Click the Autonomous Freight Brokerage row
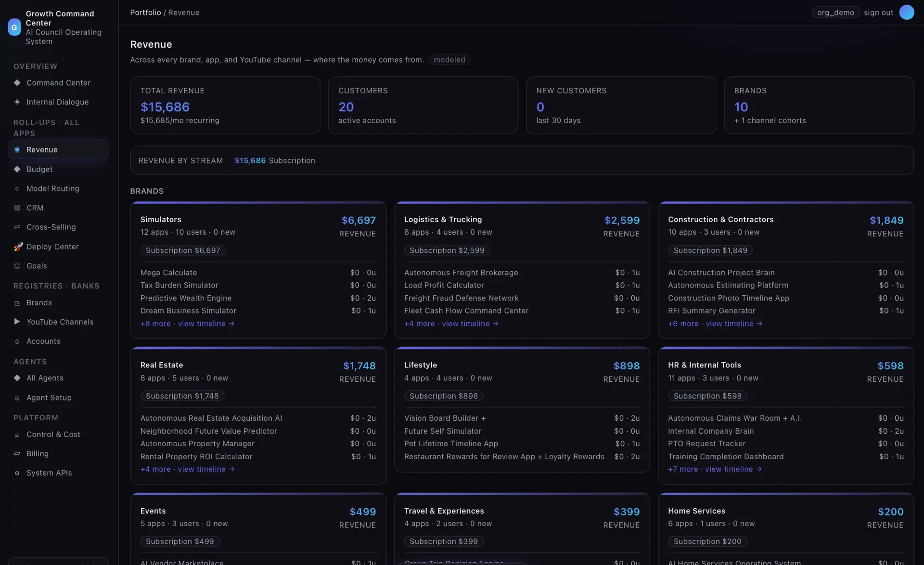Image resolution: width=924 pixels, height=565 pixels. (x=522, y=273)
